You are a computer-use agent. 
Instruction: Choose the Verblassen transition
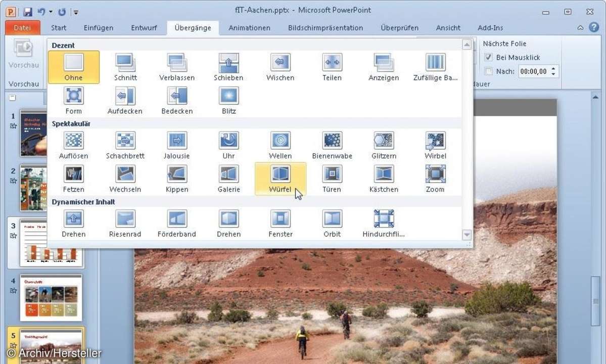click(177, 67)
